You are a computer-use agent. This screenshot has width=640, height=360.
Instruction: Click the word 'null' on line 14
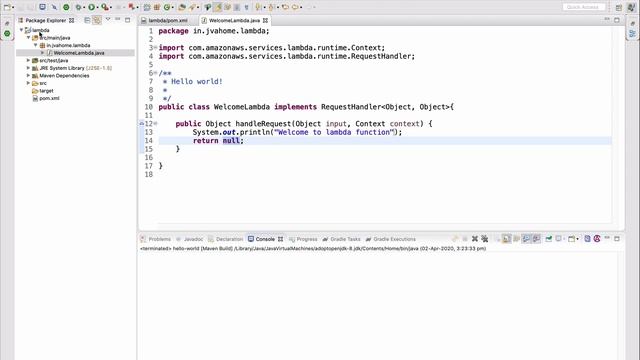click(x=231, y=140)
